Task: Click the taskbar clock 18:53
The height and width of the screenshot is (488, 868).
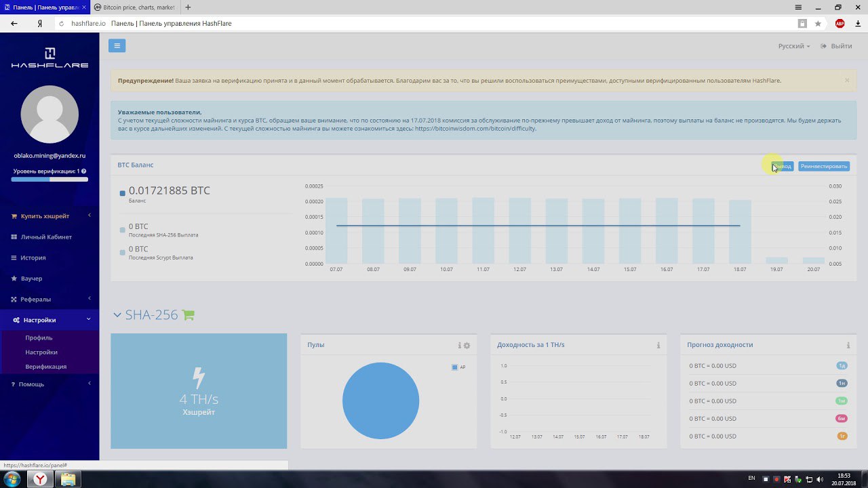Action: (844, 479)
